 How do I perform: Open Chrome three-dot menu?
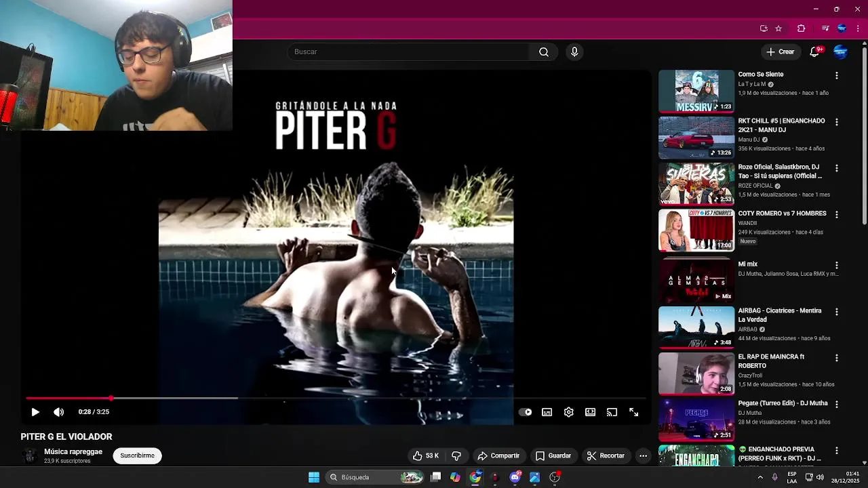[858, 28]
